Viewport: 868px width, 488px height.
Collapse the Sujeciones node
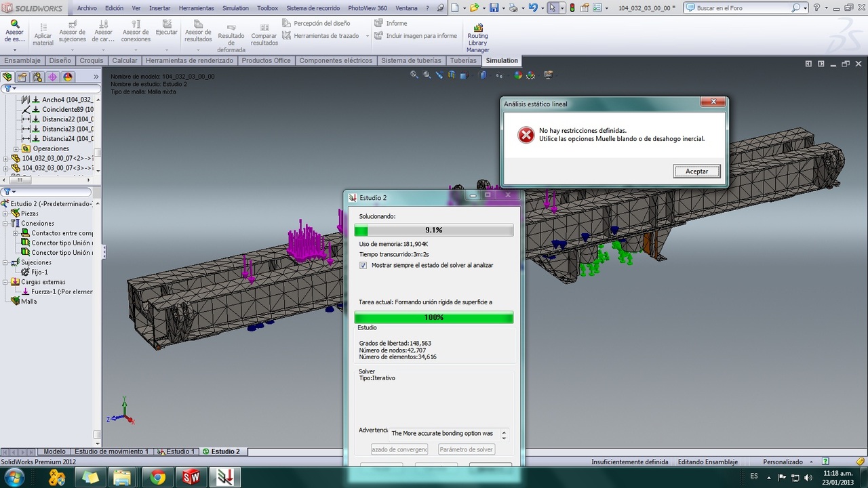click(5, 262)
